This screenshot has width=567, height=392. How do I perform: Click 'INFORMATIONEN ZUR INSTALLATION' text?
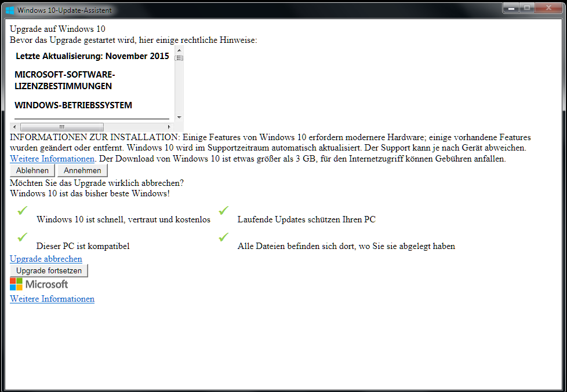point(94,137)
